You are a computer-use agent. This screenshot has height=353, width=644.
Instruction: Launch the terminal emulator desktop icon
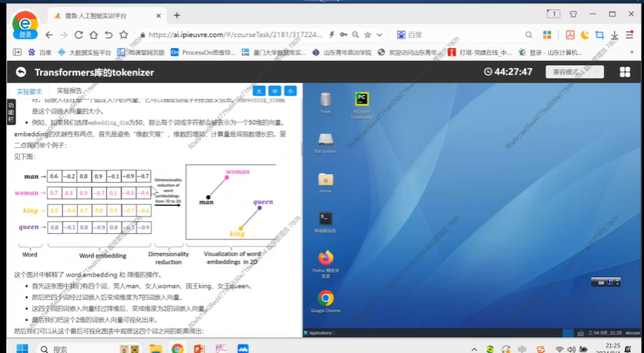click(325, 220)
